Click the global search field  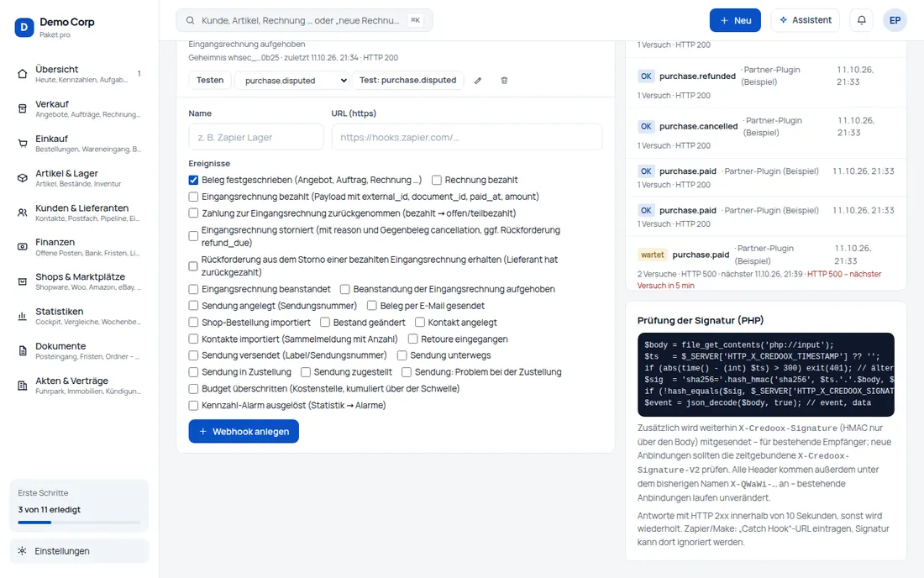click(x=304, y=20)
